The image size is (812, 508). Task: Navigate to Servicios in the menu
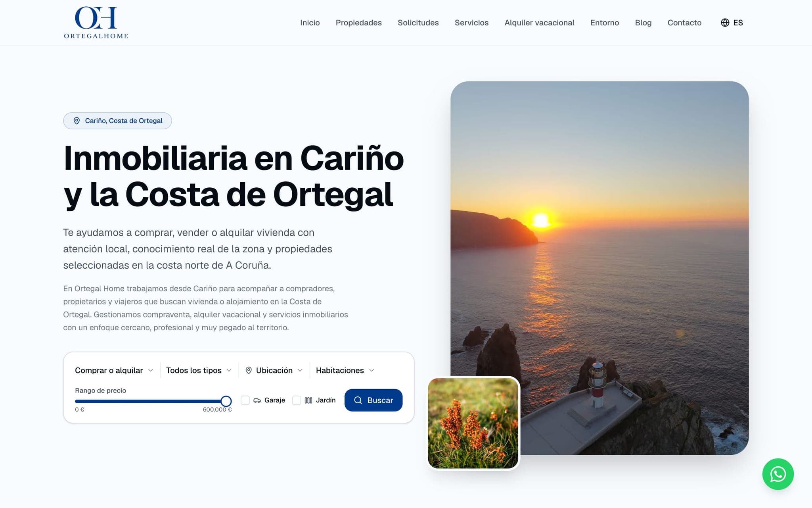471,23
